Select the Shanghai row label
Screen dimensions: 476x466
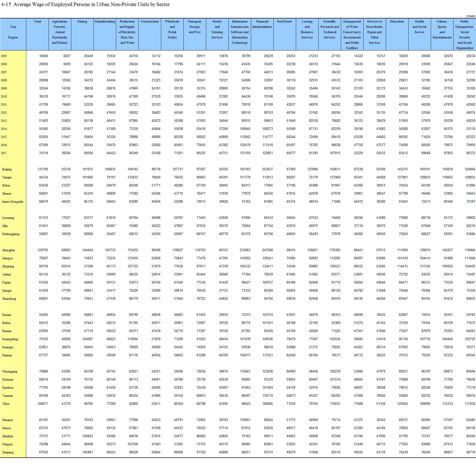(x=9, y=250)
